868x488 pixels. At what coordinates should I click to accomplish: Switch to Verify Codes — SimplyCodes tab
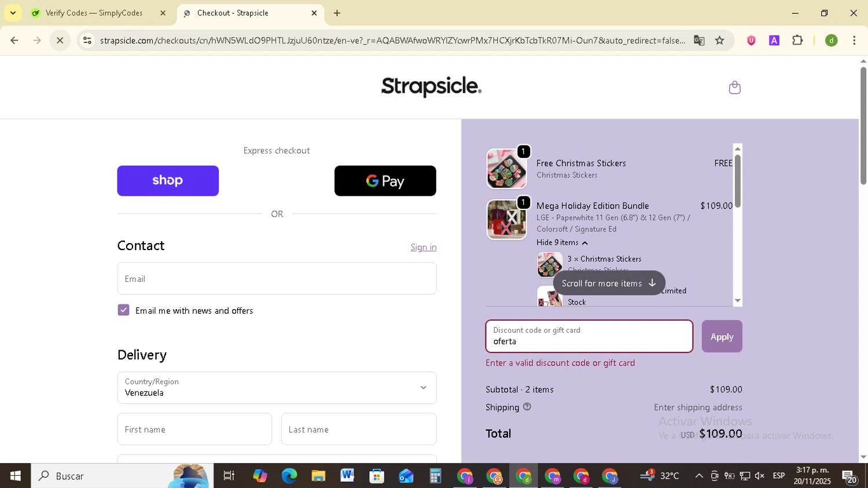[x=94, y=13]
